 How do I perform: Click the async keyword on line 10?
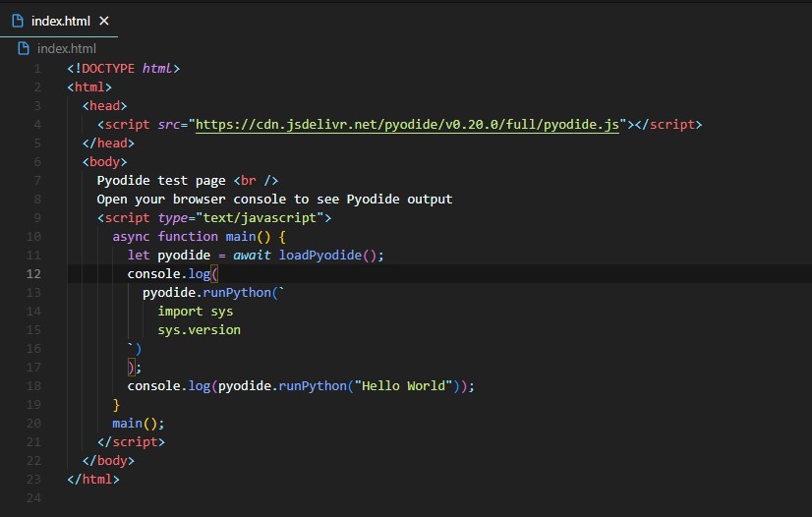click(131, 237)
